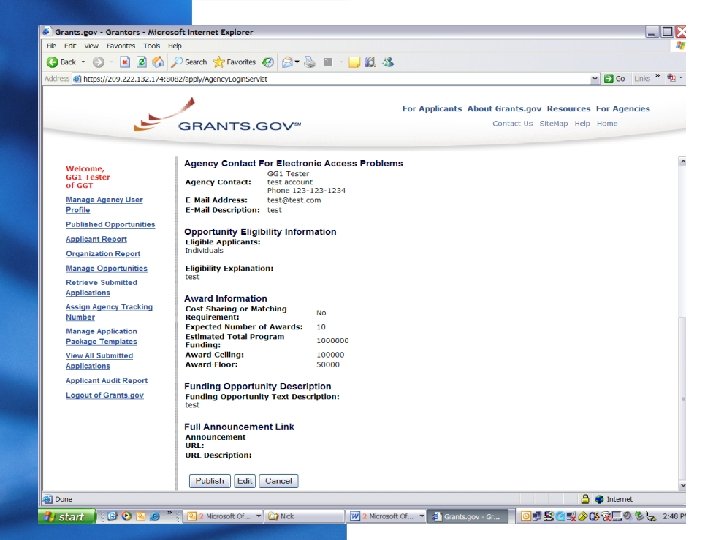Open the Edit menu
This screenshot has width=720, height=540.
coord(70,46)
